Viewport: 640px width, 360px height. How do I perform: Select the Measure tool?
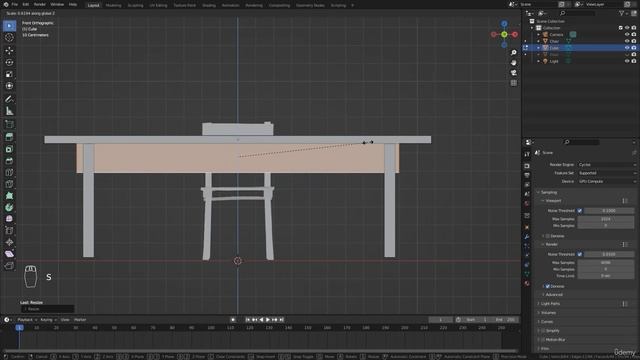[x=9, y=111]
